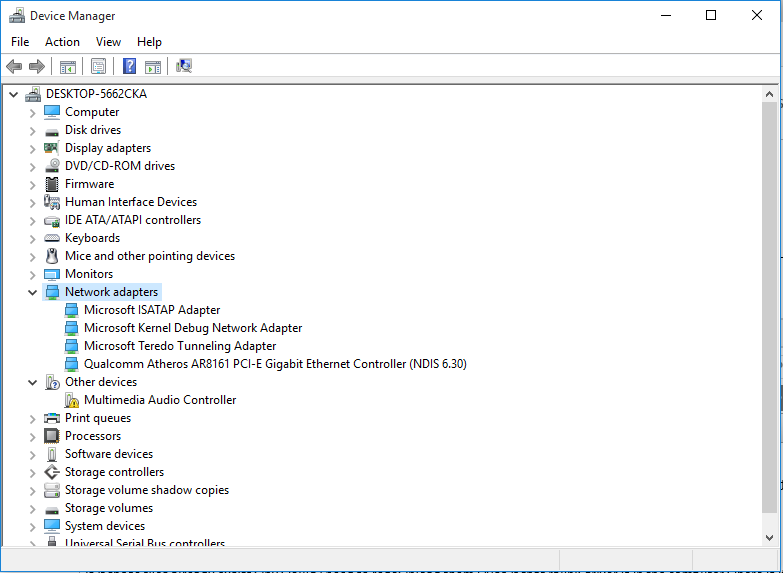The image size is (783, 573).
Task: Collapse the Network adapters category
Action: (32, 292)
